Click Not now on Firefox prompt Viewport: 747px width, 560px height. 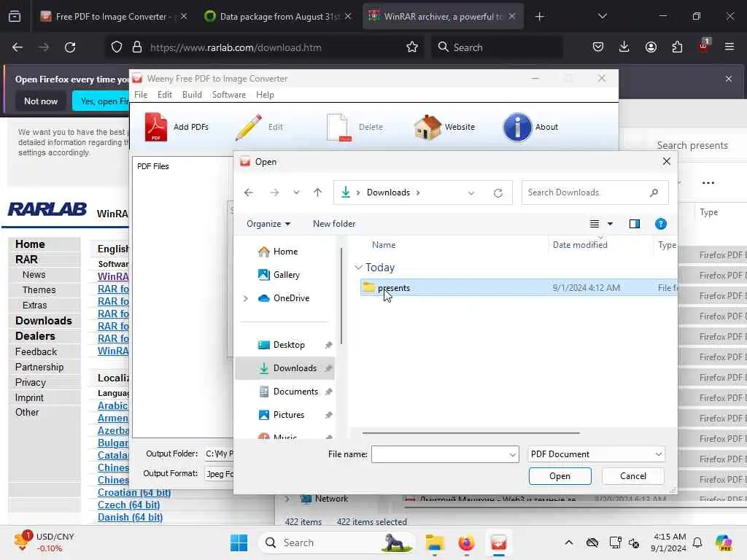coord(41,101)
